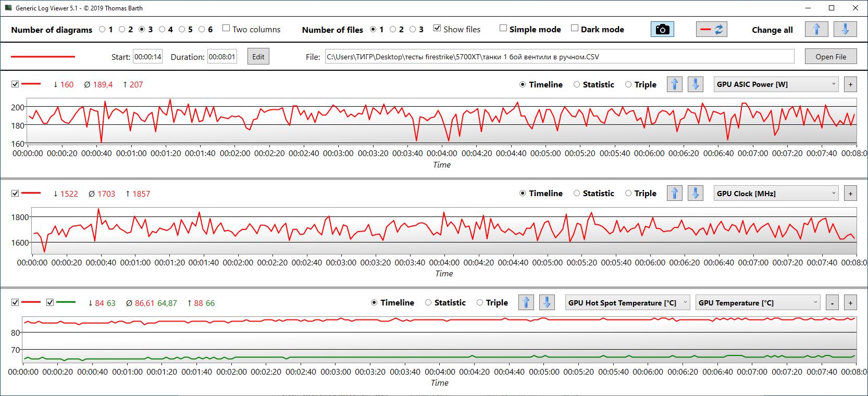Click the file line color swatch
The height and width of the screenshot is (396, 868).
click(43, 57)
